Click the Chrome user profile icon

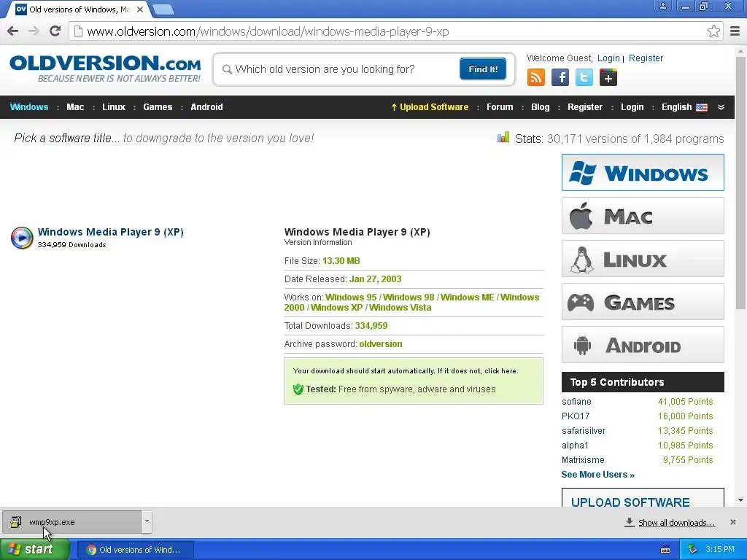662,6
